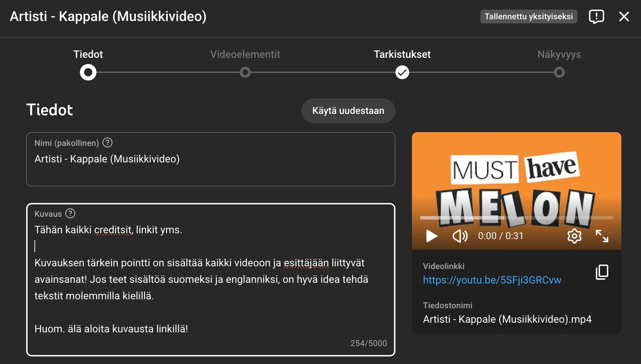Select the Videoelementit step circle
Screen dimensions: 641x364
tap(245, 72)
